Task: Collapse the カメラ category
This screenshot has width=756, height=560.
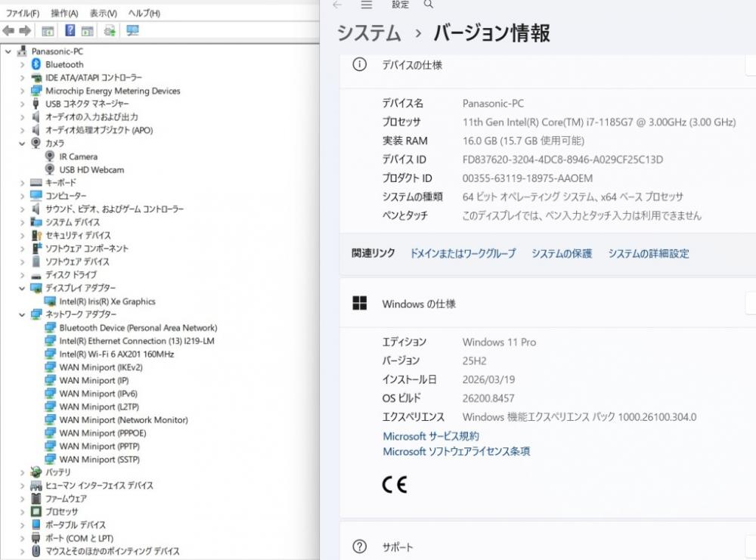Action: tap(22, 143)
